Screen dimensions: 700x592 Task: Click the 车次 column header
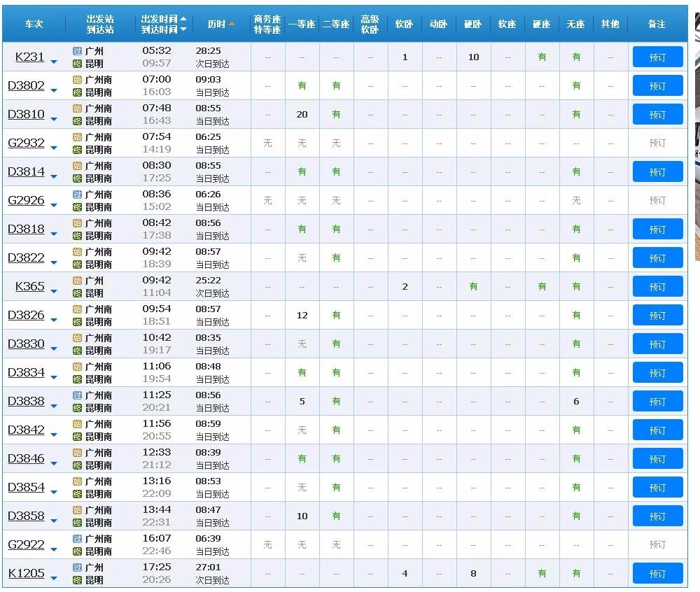click(33, 23)
